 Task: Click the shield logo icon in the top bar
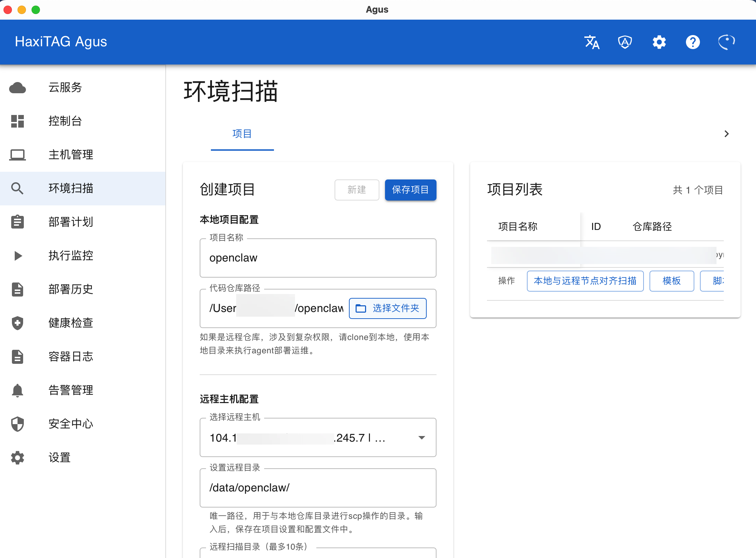click(x=625, y=42)
